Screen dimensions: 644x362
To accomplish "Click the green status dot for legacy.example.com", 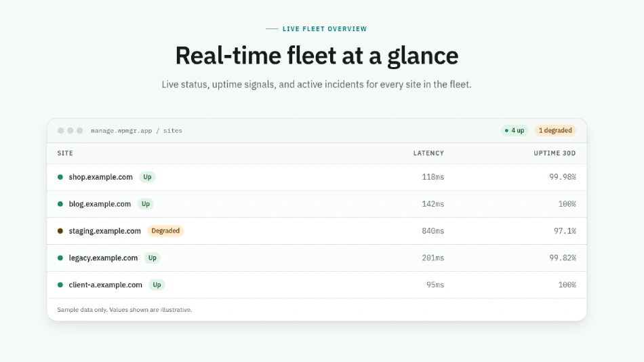I will click(60, 258).
